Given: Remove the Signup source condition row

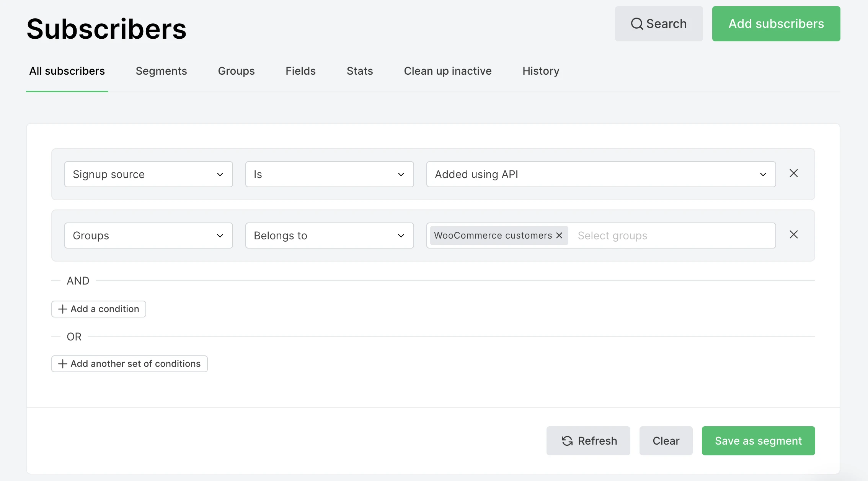Looking at the screenshot, I should pyautogui.click(x=793, y=173).
